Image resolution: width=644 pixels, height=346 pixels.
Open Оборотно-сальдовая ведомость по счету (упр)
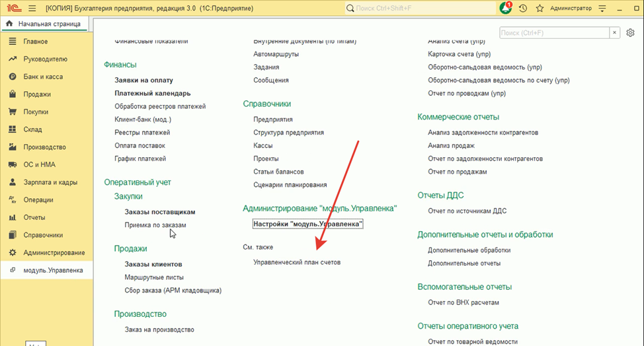point(499,81)
